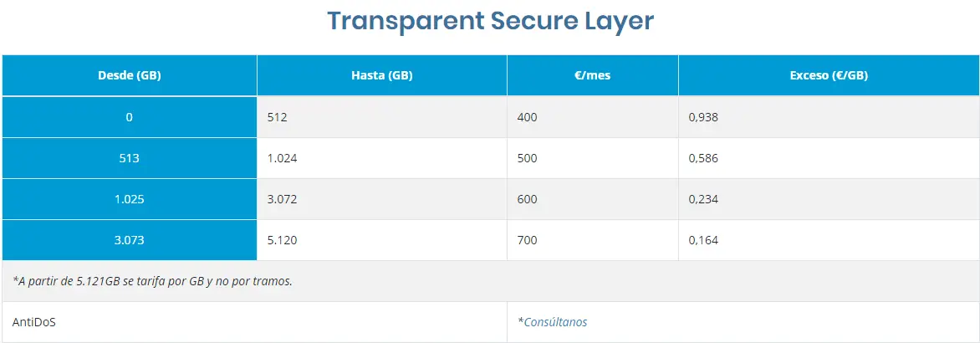Select the 0,234 excess rate cell
The height and width of the screenshot is (343, 980).
point(703,199)
